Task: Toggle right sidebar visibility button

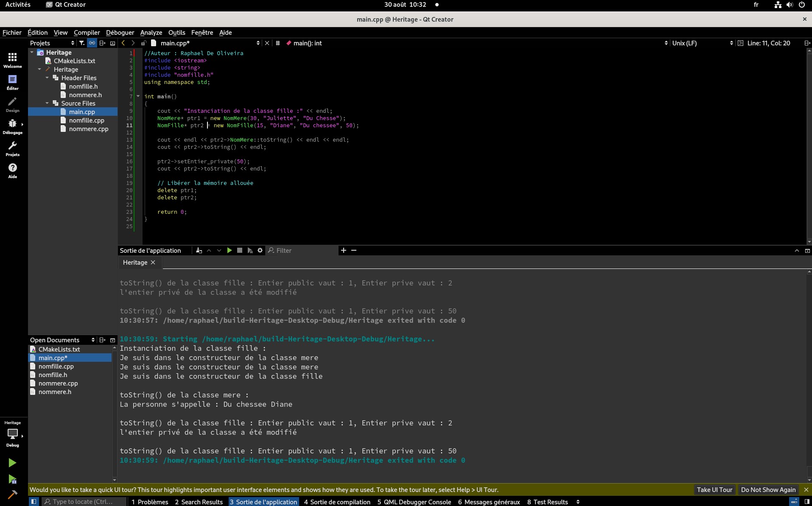Action: [x=807, y=501]
